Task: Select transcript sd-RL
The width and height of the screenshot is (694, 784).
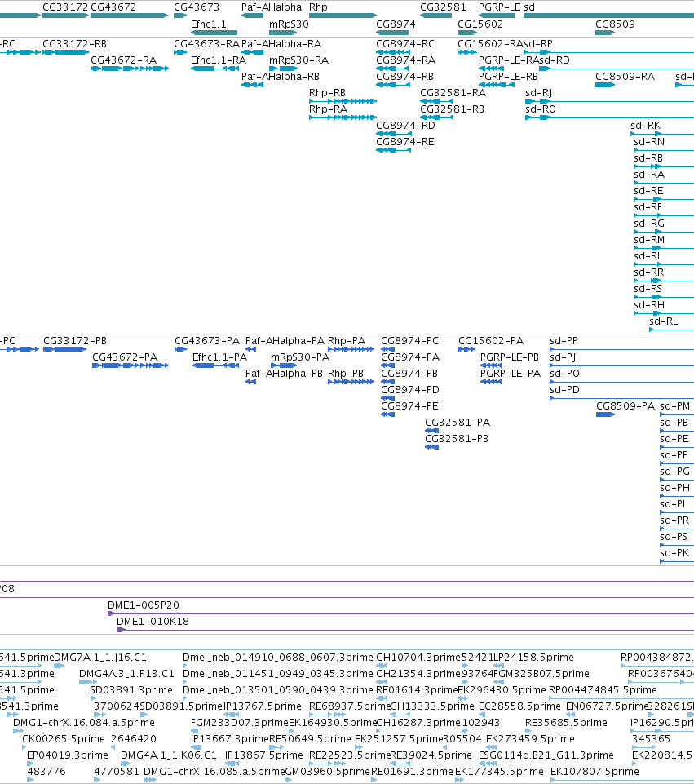Action: tap(664, 321)
